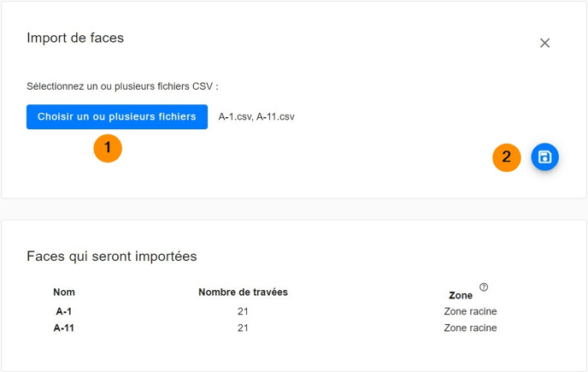Click travées count 21 for A-11
Image resolution: width=588 pixels, height=372 pixels.
click(x=243, y=328)
